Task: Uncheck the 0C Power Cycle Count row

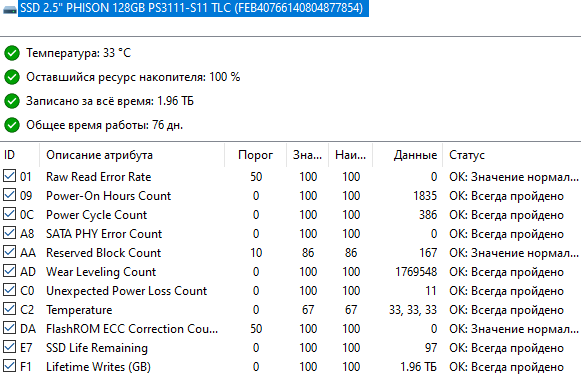Action: 9,214
